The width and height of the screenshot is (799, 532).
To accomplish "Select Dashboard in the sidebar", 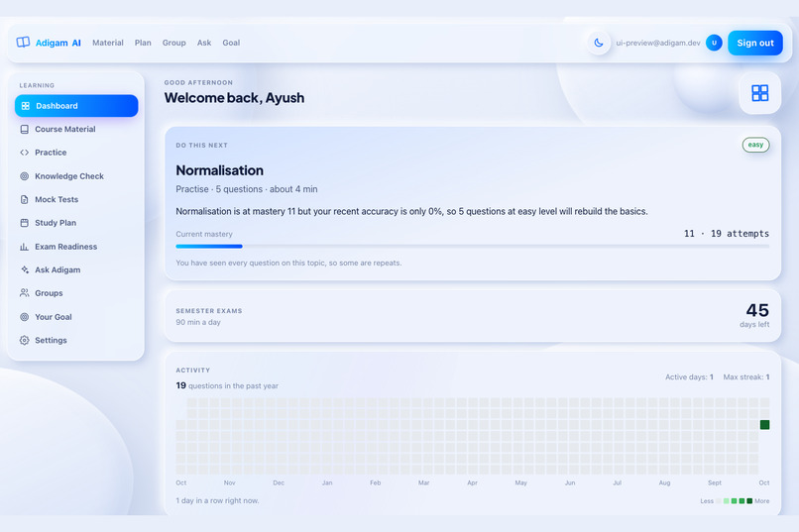I will [76, 106].
